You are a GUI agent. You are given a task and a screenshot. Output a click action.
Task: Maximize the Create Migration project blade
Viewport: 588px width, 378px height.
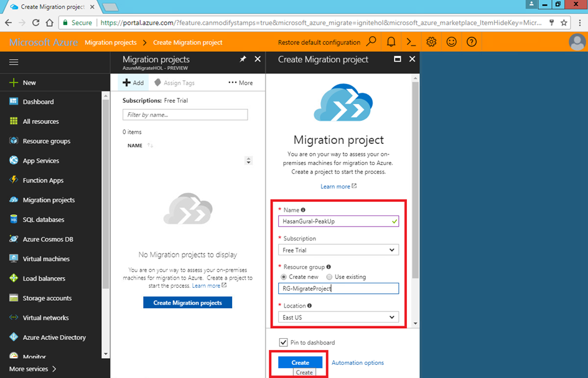coord(397,59)
